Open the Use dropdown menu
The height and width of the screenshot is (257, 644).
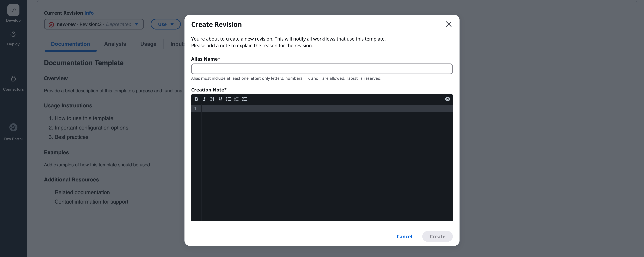166,24
